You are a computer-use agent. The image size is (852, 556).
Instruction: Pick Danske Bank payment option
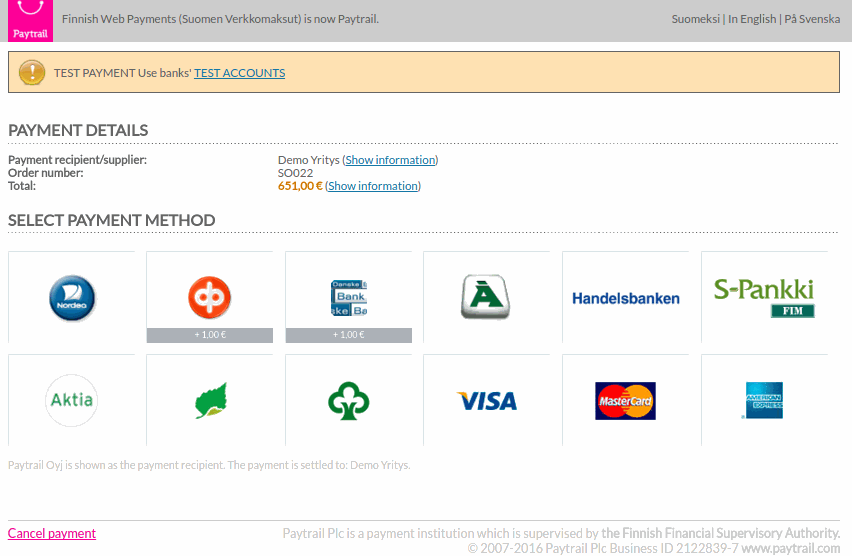(349, 297)
